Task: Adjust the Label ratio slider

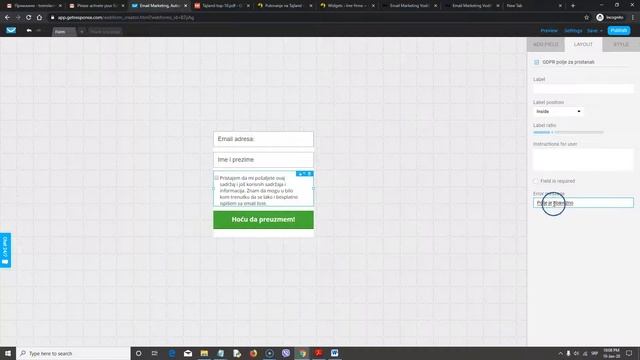Action: 568,132
